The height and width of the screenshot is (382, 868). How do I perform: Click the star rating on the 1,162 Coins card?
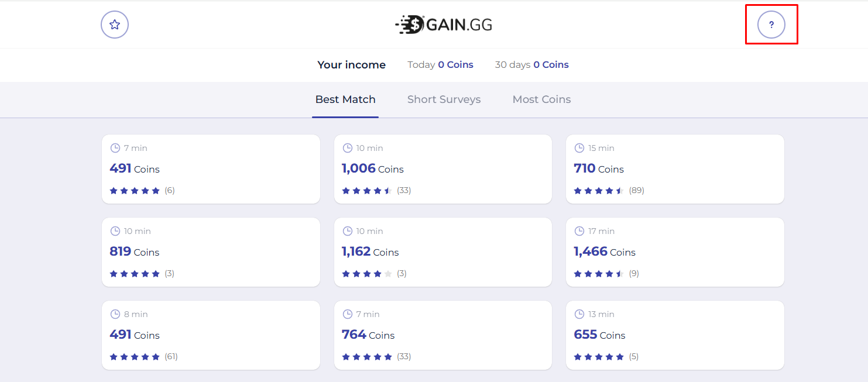coord(367,273)
